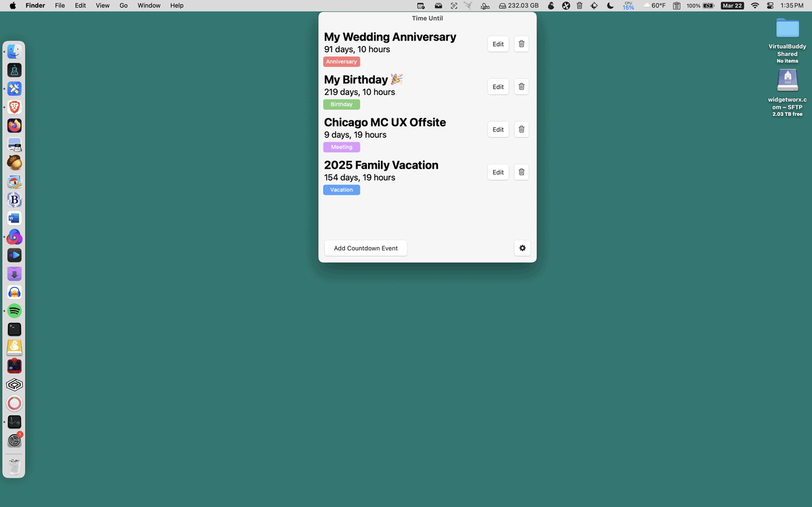The width and height of the screenshot is (812, 507).
Task: Select the blue Vacation tag
Action: tap(341, 190)
